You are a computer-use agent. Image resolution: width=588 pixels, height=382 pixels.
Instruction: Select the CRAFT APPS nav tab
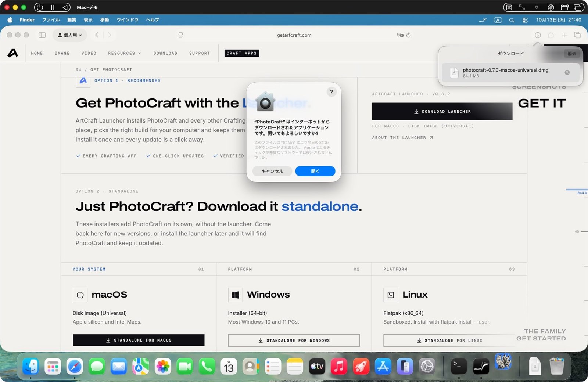241,53
